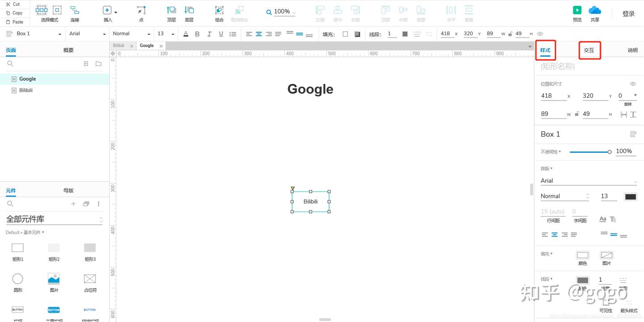Image resolution: width=644 pixels, height=322 pixels.
Task: Switch to the 交互 interactions tab
Action: (x=589, y=50)
